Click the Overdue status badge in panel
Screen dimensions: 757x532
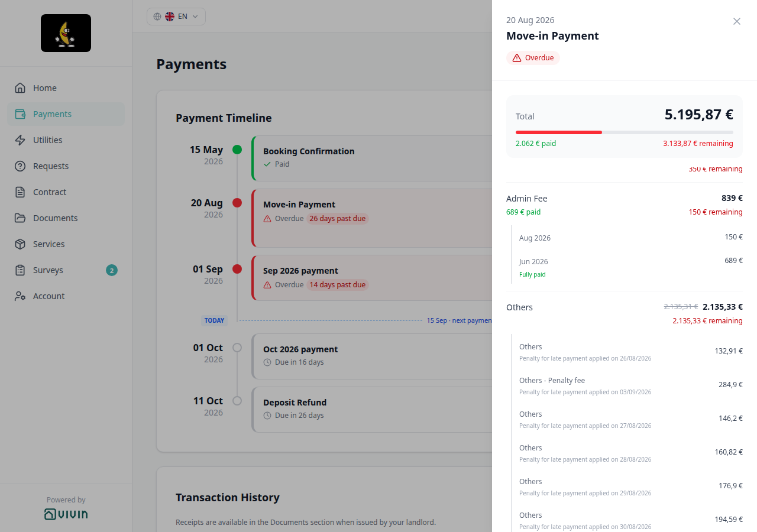pos(533,58)
